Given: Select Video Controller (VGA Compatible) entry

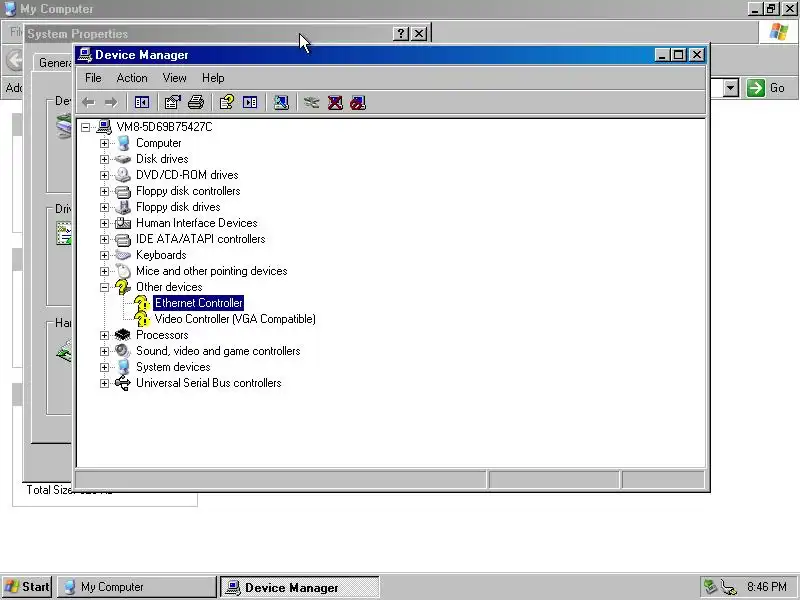Looking at the screenshot, I should point(235,319).
